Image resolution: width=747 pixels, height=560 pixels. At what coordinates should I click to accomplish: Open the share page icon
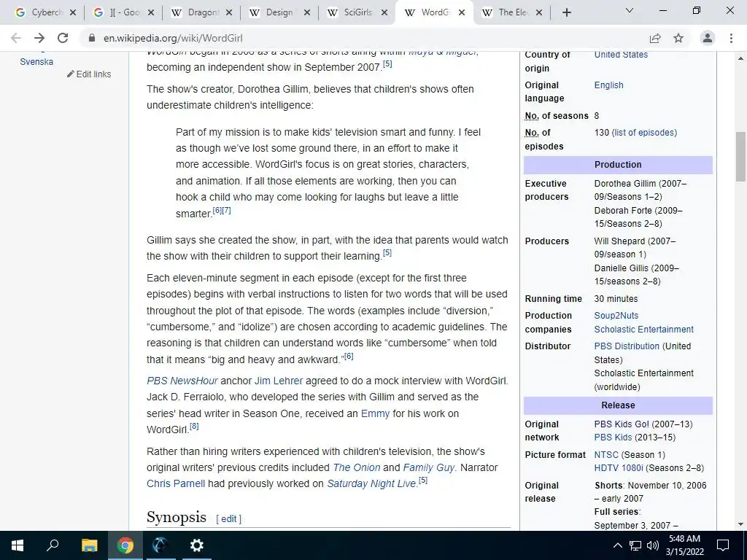pos(655,38)
